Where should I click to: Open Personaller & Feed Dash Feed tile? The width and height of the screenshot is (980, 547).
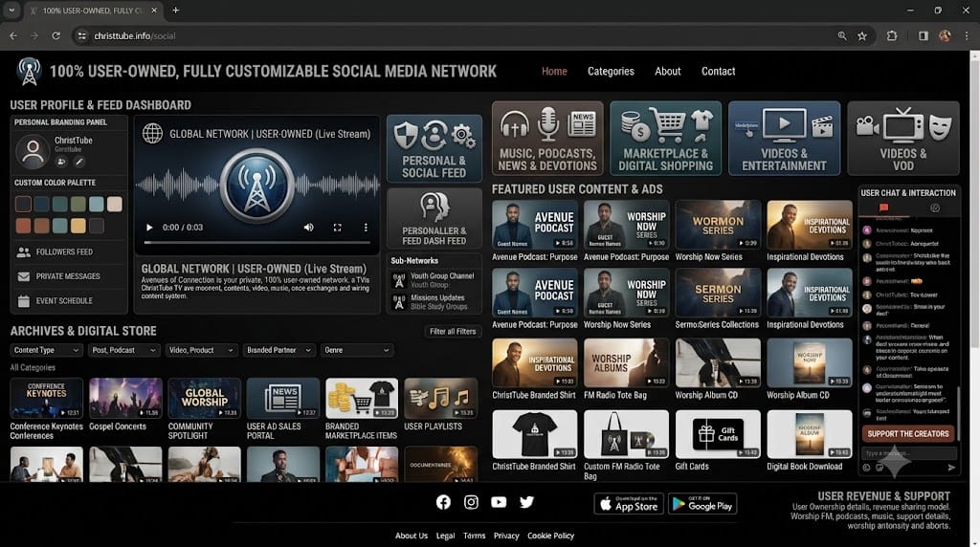coord(434,219)
